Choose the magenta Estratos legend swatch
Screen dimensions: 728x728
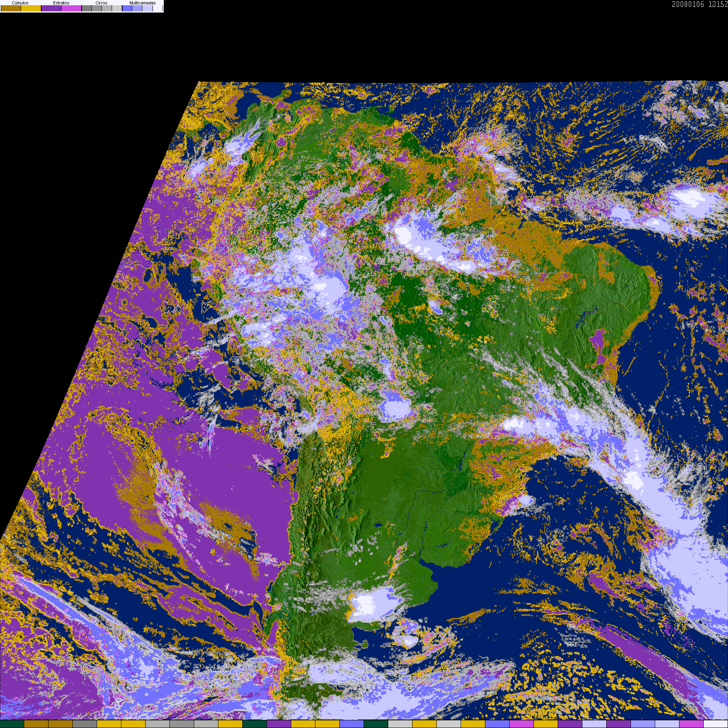(72, 8)
